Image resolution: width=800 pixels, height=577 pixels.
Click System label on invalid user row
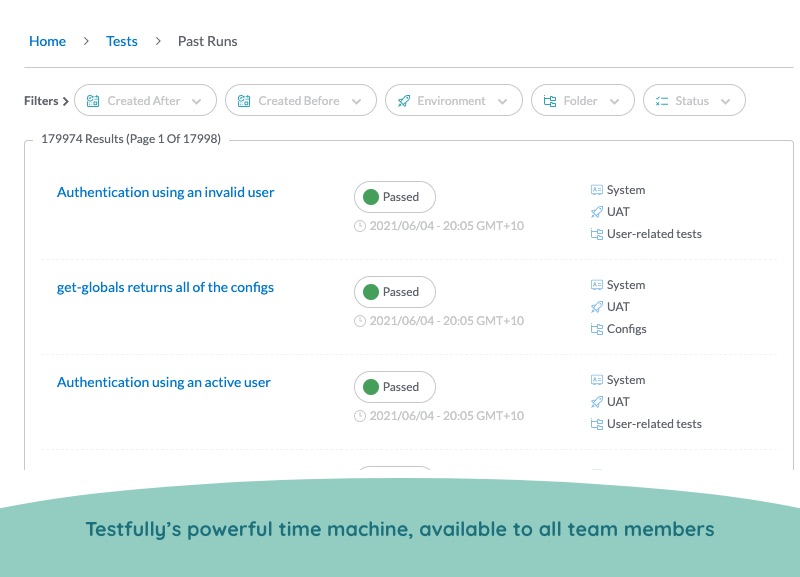[x=626, y=190]
